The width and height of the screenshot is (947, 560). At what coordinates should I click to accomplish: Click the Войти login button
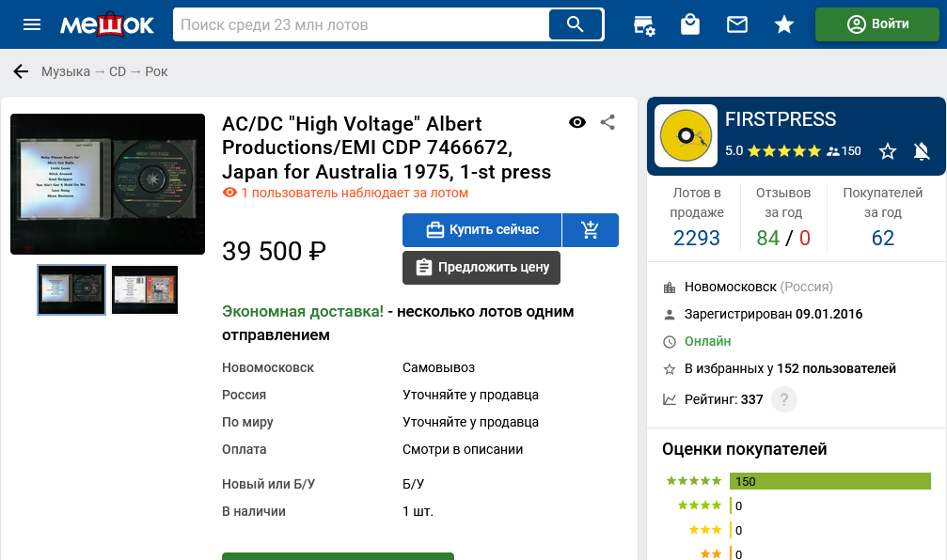[877, 24]
